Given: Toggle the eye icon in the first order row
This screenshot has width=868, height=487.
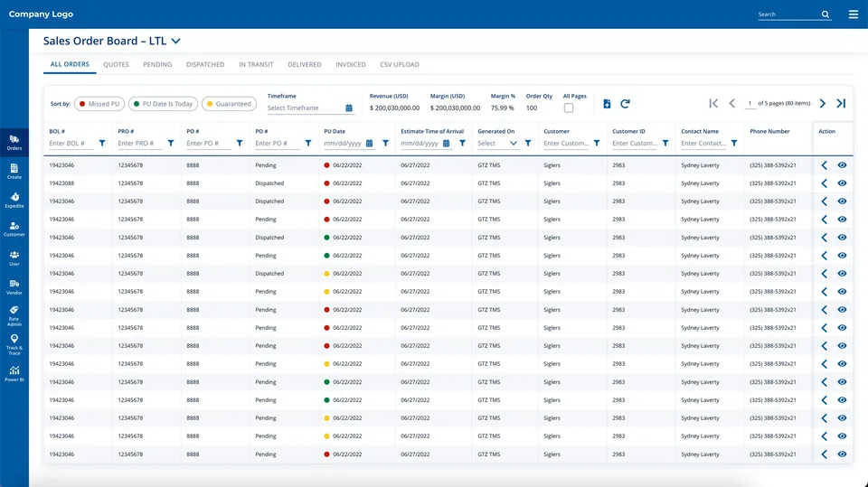Looking at the screenshot, I should pyautogui.click(x=842, y=165).
